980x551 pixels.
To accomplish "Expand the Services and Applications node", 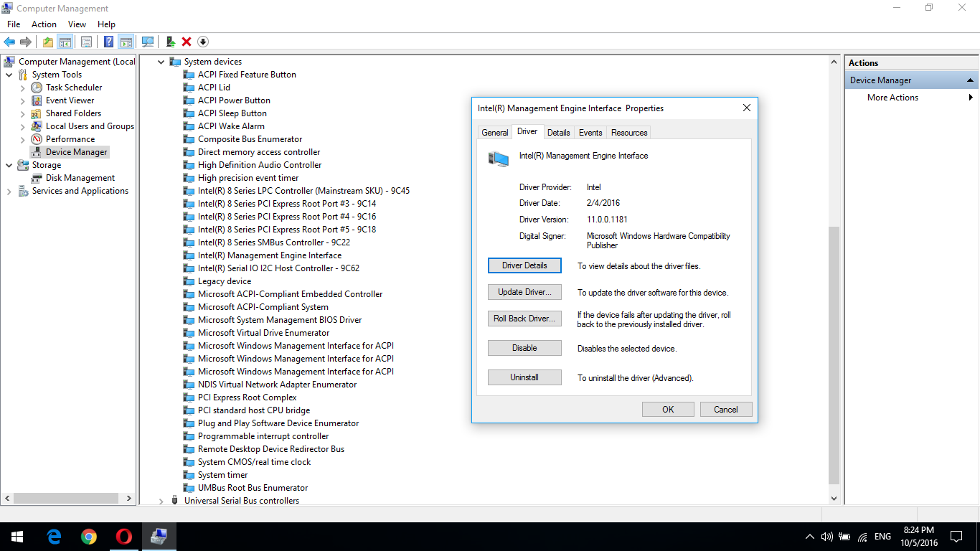I will (9, 191).
